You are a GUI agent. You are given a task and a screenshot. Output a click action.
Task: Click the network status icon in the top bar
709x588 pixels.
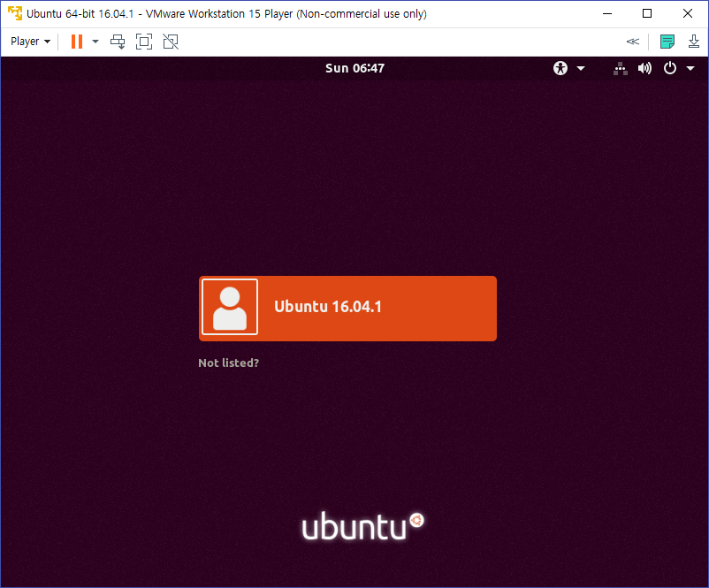coord(621,68)
